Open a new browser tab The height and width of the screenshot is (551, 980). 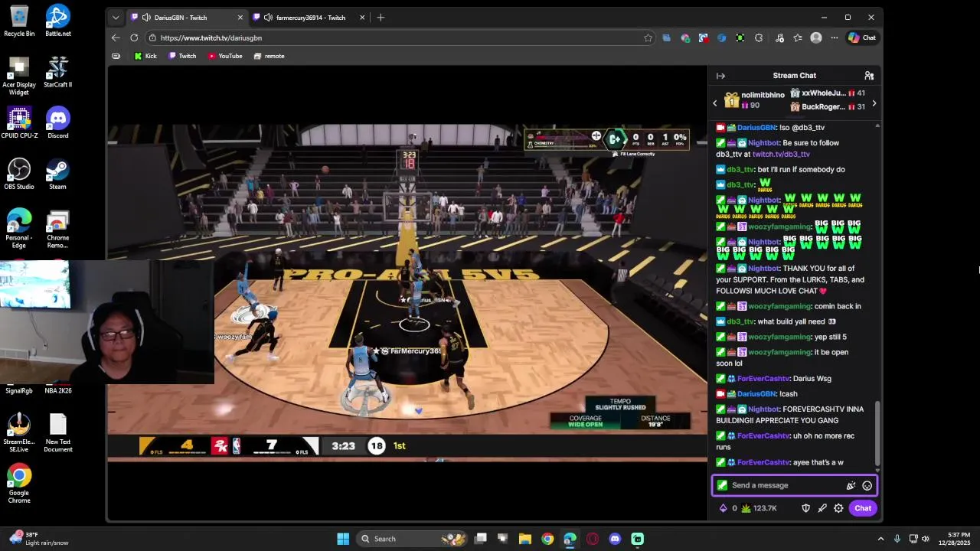(x=381, y=18)
